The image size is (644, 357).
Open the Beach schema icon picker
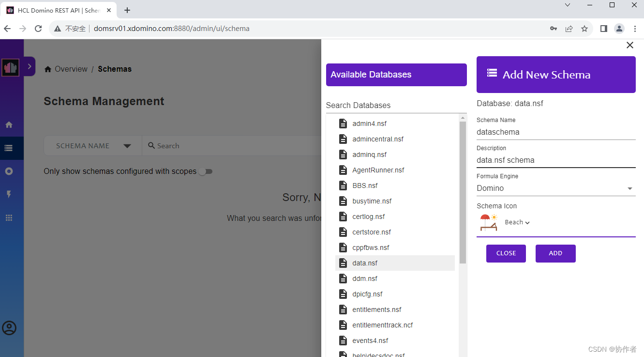(x=517, y=222)
